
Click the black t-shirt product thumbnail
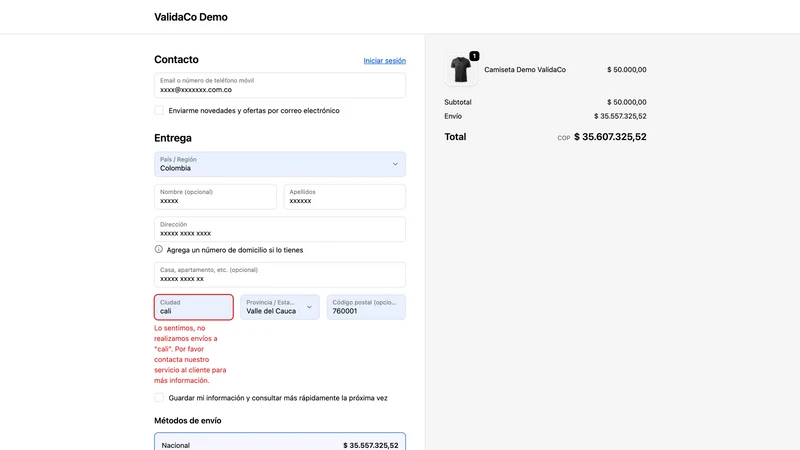click(x=460, y=70)
